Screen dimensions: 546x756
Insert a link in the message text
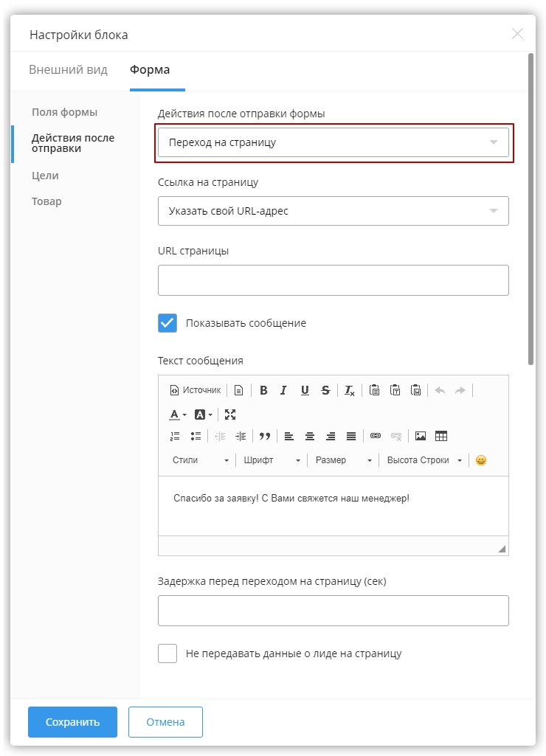[376, 436]
